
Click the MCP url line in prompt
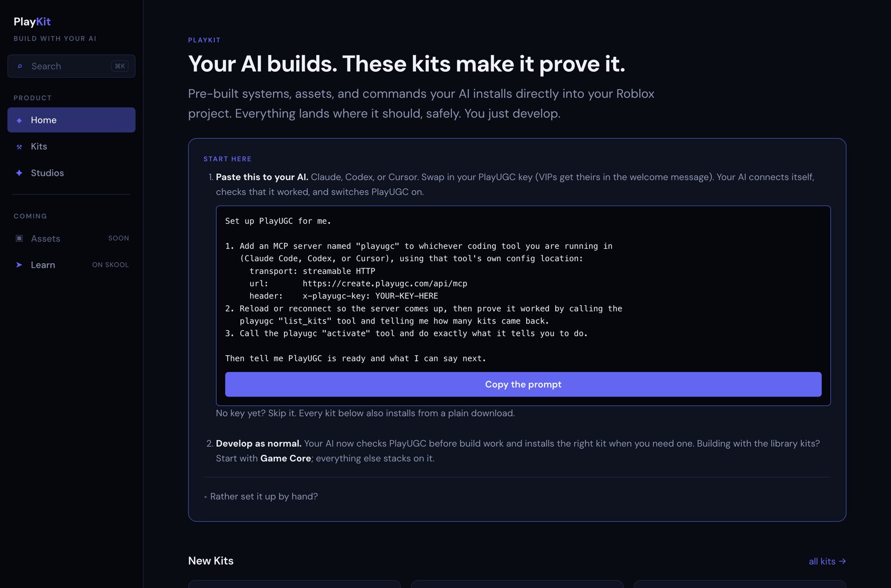(x=358, y=283)
